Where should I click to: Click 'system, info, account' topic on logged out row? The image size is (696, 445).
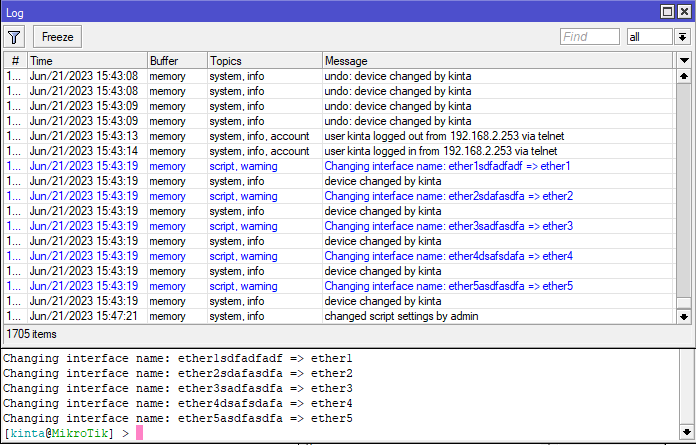coord(259,136)
